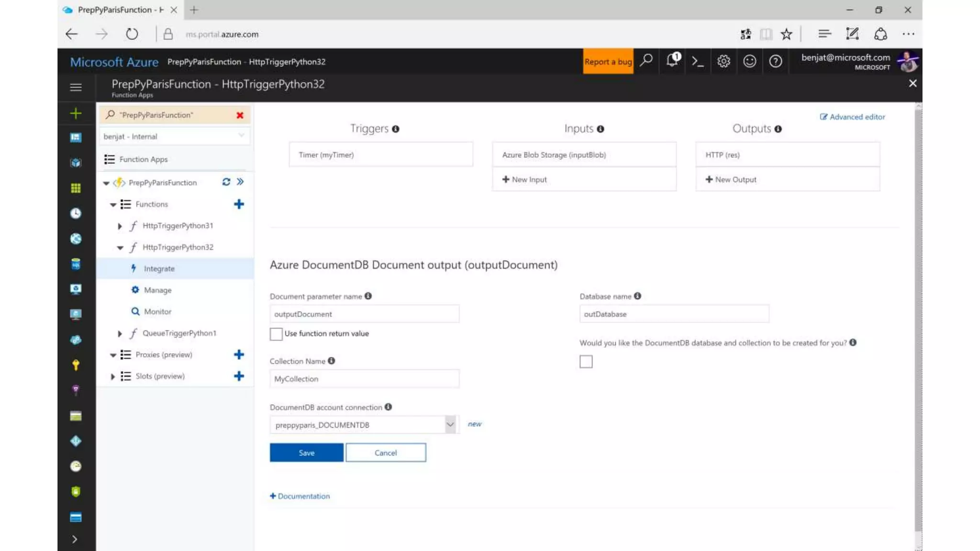Image resolution: width=980 pixels, height=551 pixels.
Task: Click the feedback smiley icon
Action: click(749, 61)
